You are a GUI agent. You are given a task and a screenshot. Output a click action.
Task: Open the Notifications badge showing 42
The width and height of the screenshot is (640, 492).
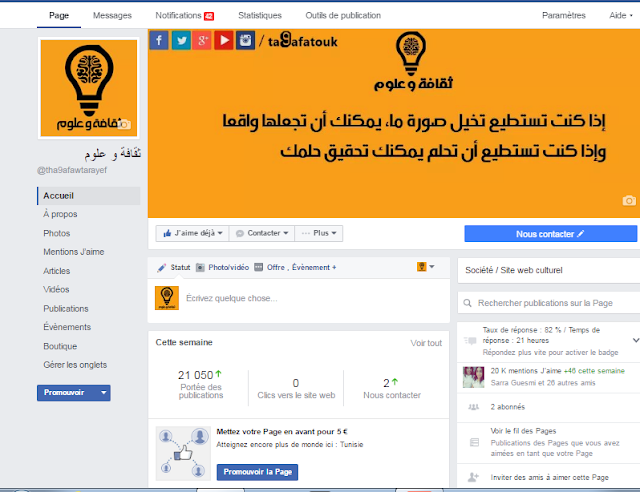209,16
